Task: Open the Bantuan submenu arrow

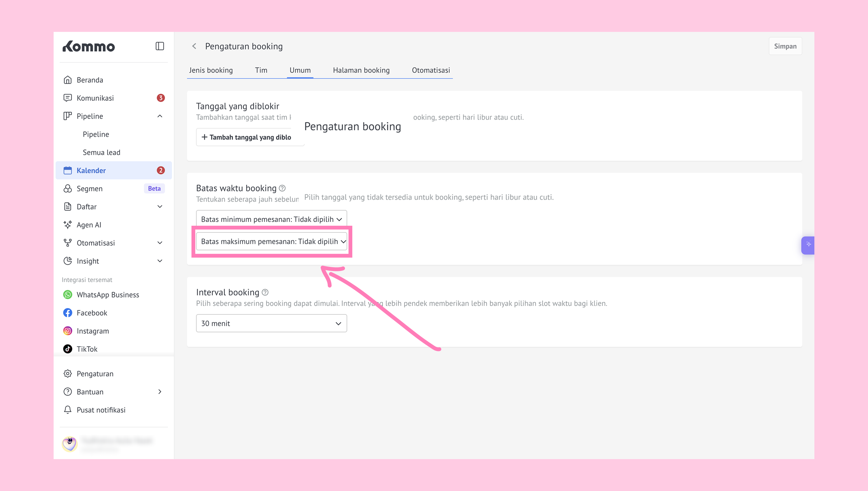Action: click(x=160, y=392)
